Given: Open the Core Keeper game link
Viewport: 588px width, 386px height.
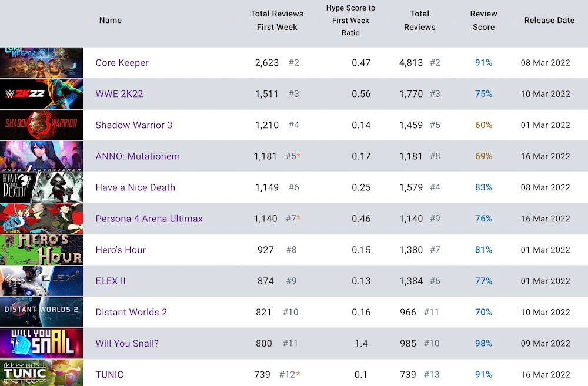Looking at the screenshot, I should (x=122, y=63).
